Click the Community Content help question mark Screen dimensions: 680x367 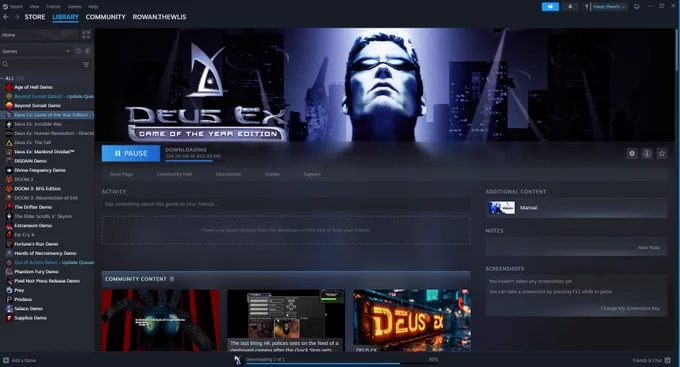coord(172,279)
